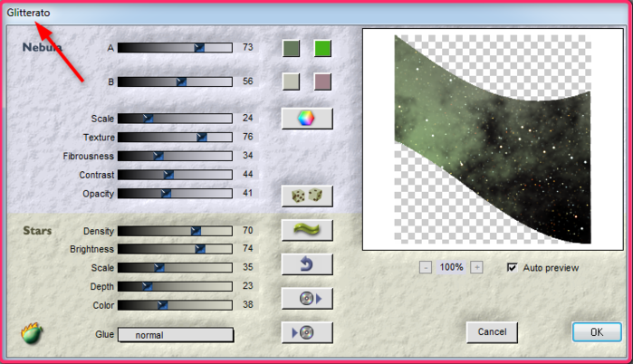Pick the mauve Nebula B swatch
The height and width of the screenshot is (364, 633).
click(x=322, y=81)
